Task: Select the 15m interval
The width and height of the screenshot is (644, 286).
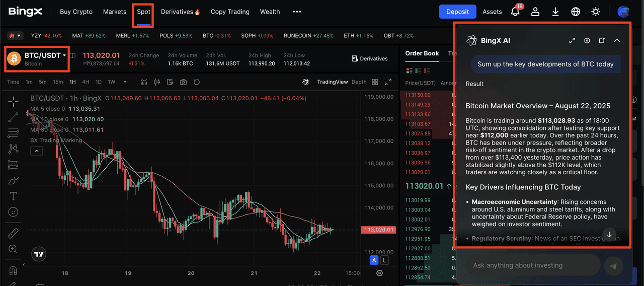Action: 58,82
